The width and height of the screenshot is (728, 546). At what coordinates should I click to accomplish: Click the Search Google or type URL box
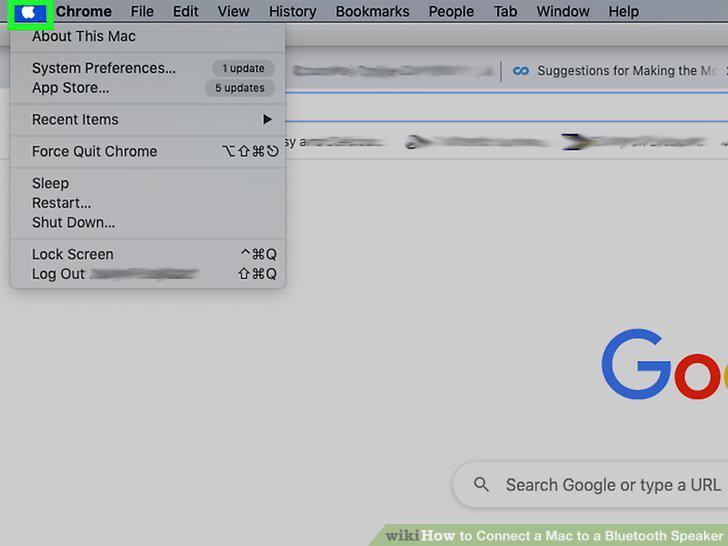coord(591,485)
